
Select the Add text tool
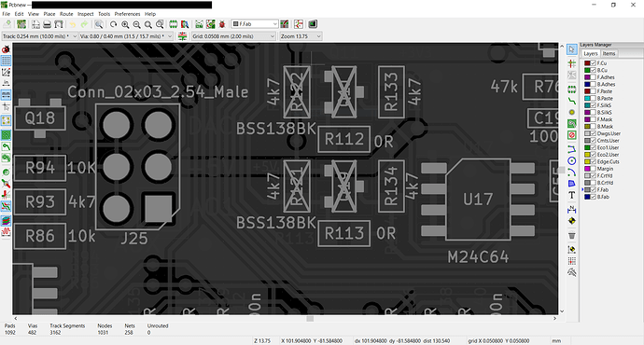tap(572, 195)
